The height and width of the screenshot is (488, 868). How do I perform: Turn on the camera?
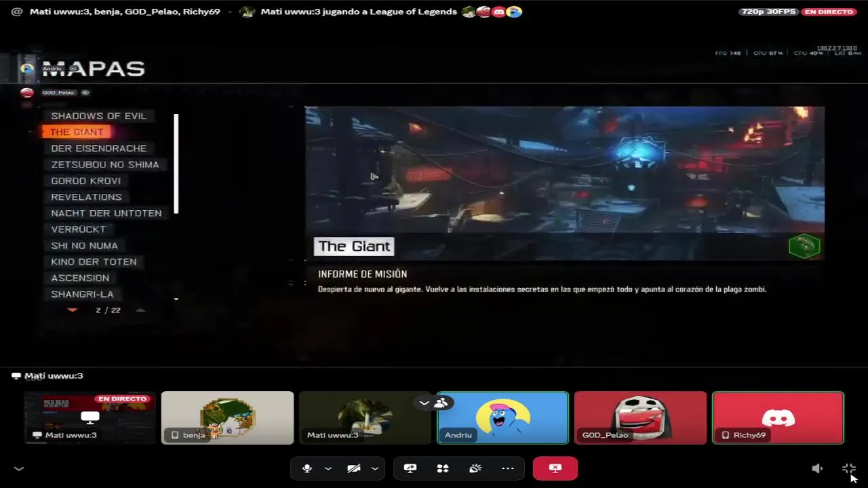353,468
